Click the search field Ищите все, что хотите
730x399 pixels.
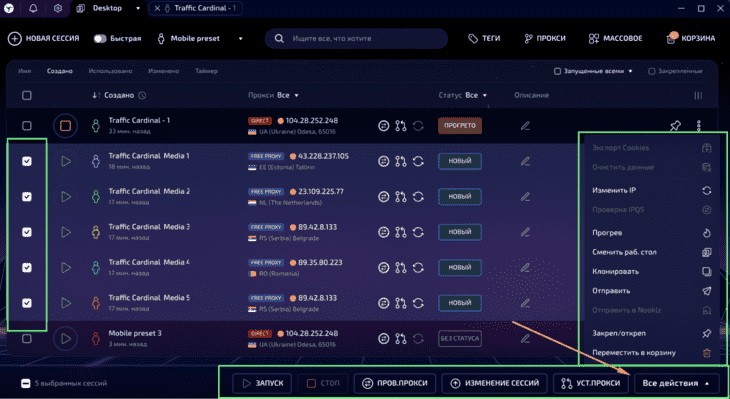tap(356, 39)
